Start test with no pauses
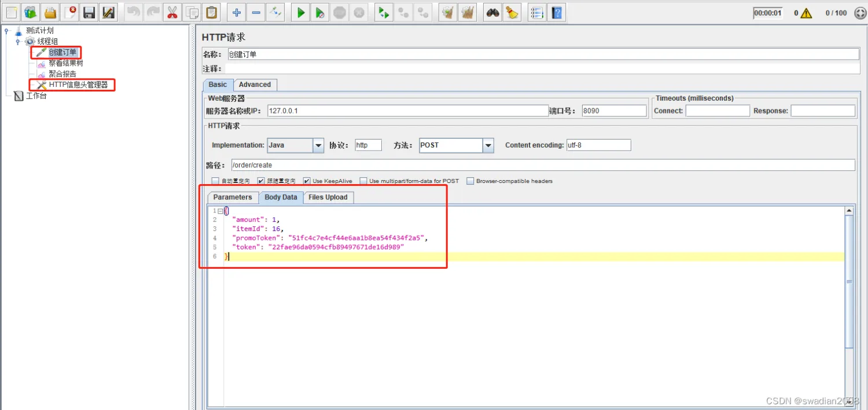868x410 pixels. [320, 12]
